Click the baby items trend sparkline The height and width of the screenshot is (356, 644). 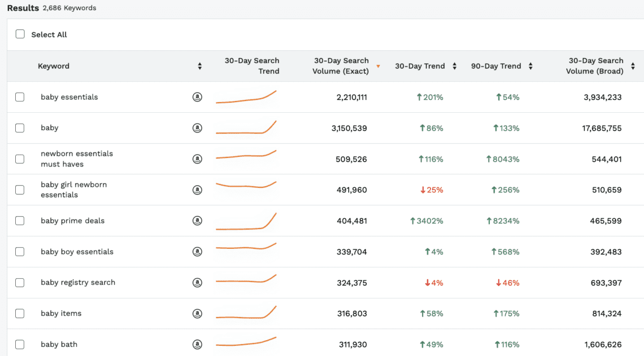[246, 313]
